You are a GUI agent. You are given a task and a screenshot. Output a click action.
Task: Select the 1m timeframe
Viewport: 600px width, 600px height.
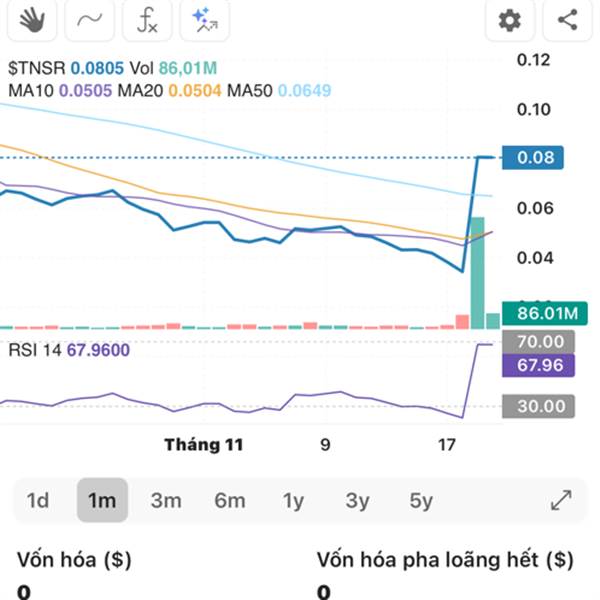102,500
